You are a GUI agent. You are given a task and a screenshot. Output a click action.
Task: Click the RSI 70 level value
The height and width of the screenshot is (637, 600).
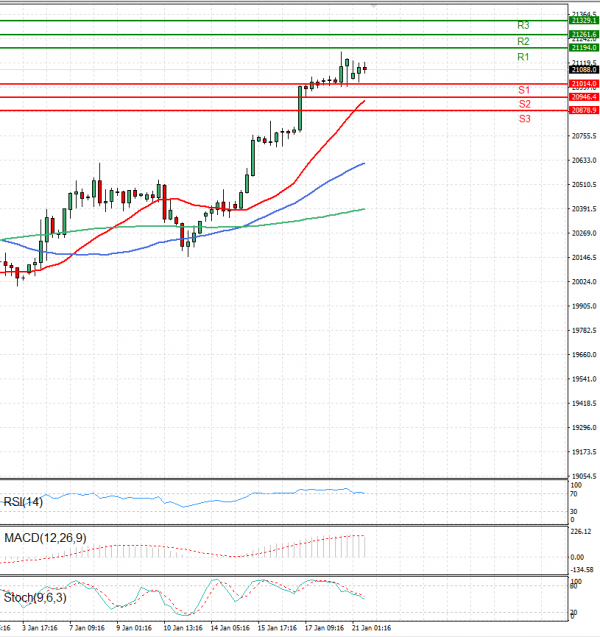574,494
